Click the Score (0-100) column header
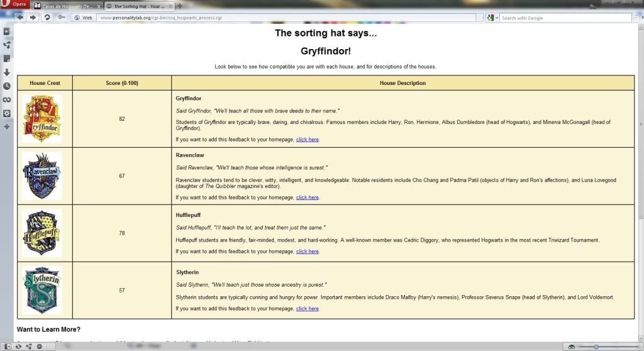644x351 pixels. point(122,83)
